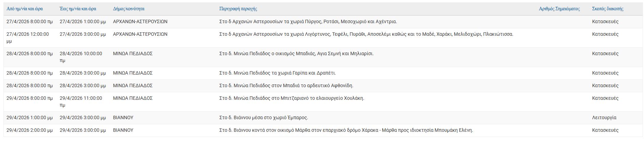The width and height of the screenshot is (644, 142).
Task: Click the description listing Λιγόρτυνος, Τεφέλι, Πυράθι
Action: pos(366,34)
